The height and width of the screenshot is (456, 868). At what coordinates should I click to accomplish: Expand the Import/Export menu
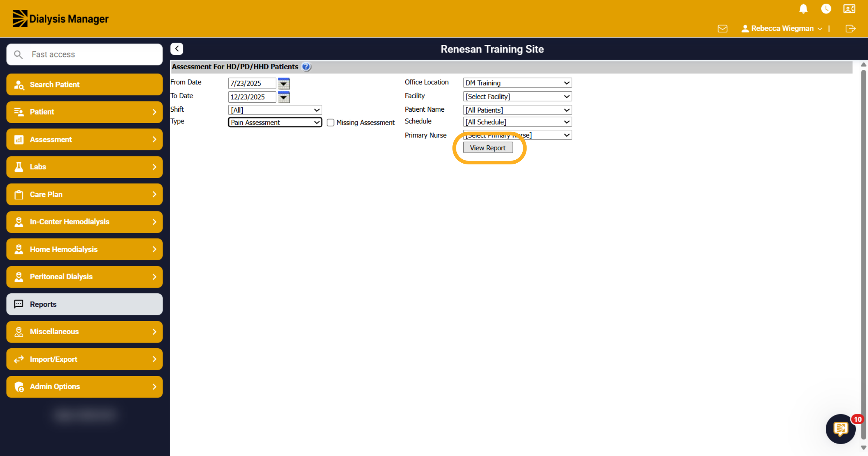click(84, 359)
